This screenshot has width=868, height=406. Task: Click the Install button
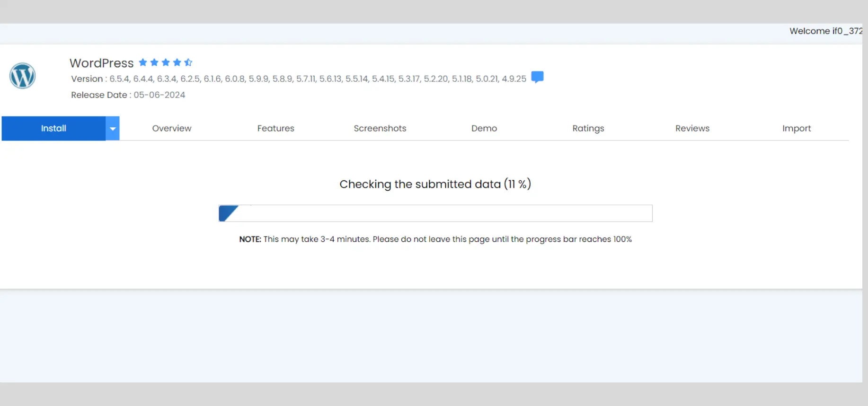53,128
